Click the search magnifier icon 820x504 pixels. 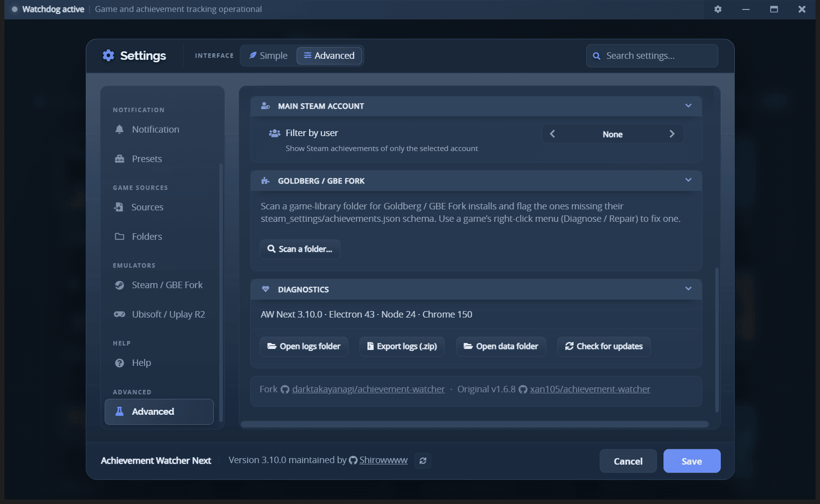pos(596,56)
